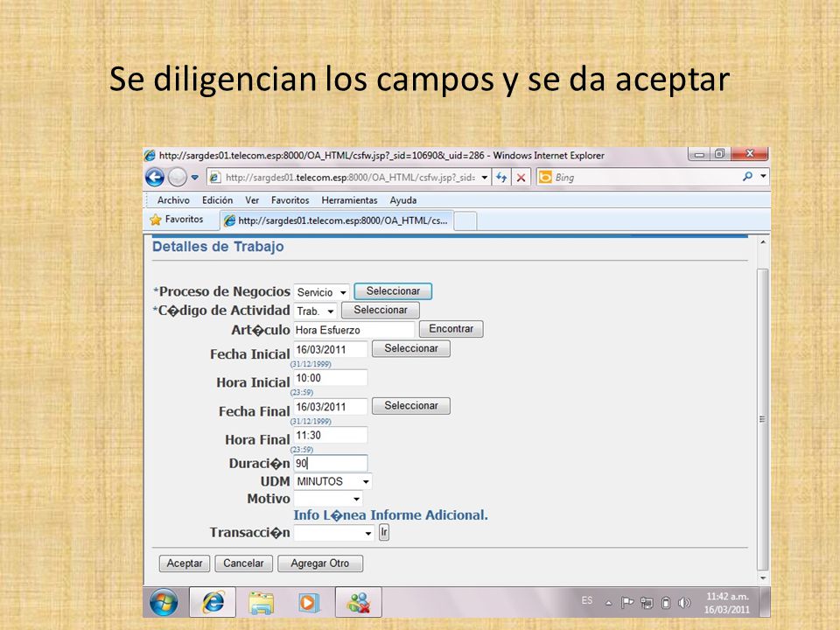Click the page scrollbar up arrow
840x630 pixels.
(763, 242)
